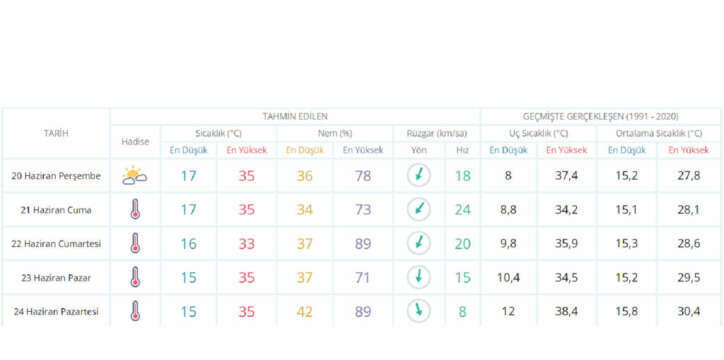Click En Düşük subheader under Ortalama Sıcaklık
The height and width of the screenshot is (360, 724).
click(627, 150)
